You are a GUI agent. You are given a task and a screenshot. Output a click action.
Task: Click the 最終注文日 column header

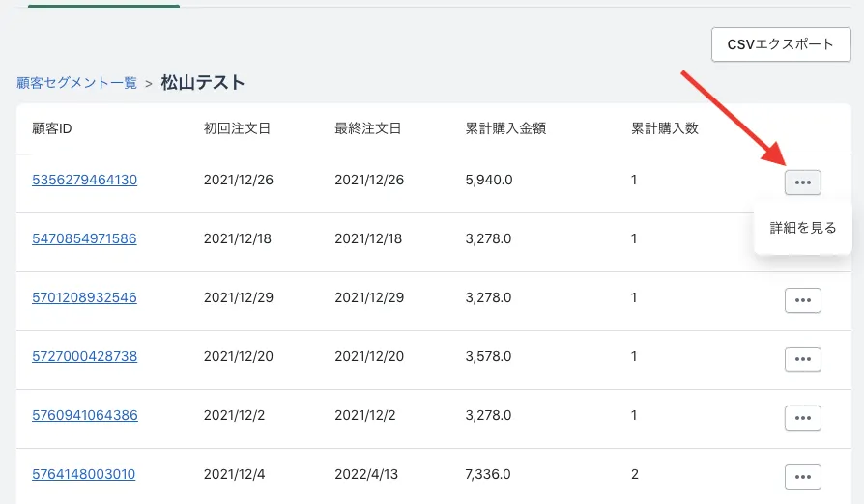367,128
